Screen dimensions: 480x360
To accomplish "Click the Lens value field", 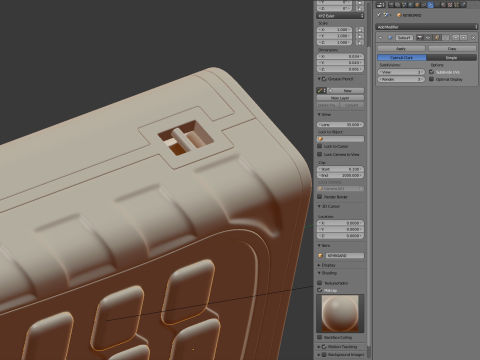I will 340,124.
